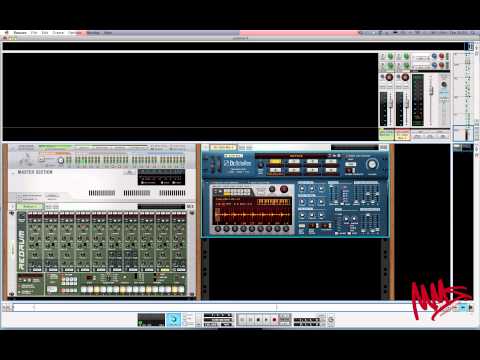Toggle Redrum step 5 button
The height and width of the screenshot is (360, 480).
(x=110, y=290)
